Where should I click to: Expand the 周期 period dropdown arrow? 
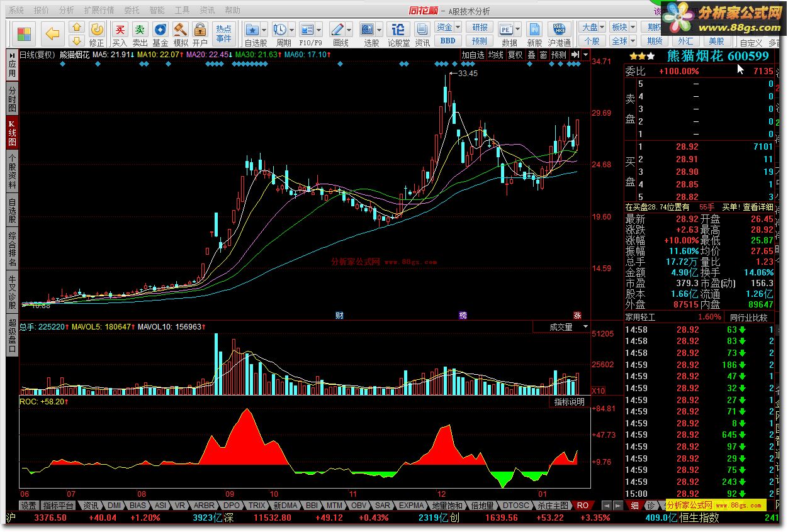pos(292,29)
